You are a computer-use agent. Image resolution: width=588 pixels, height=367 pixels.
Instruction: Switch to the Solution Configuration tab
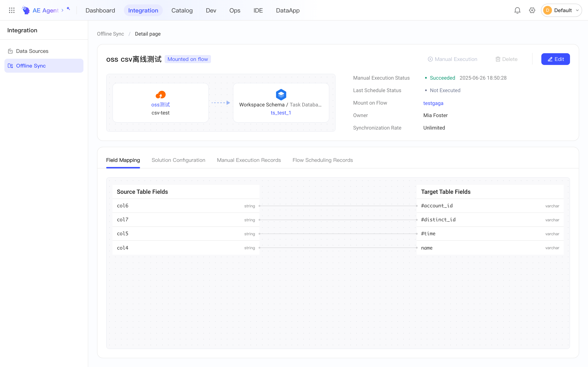(178, 160)
